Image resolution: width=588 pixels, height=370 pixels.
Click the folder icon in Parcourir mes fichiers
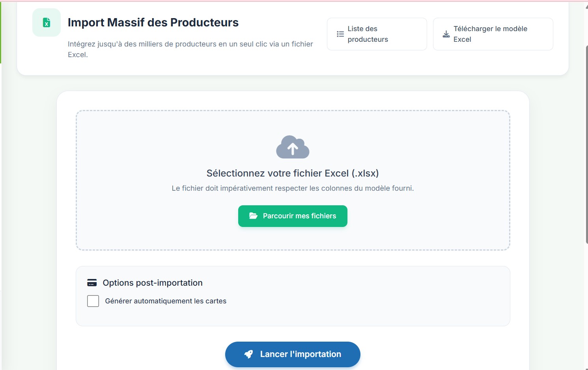click(253, 216)
